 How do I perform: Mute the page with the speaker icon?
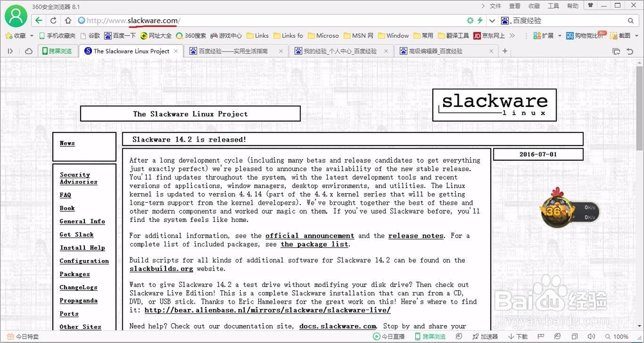(x=592, y=337)
